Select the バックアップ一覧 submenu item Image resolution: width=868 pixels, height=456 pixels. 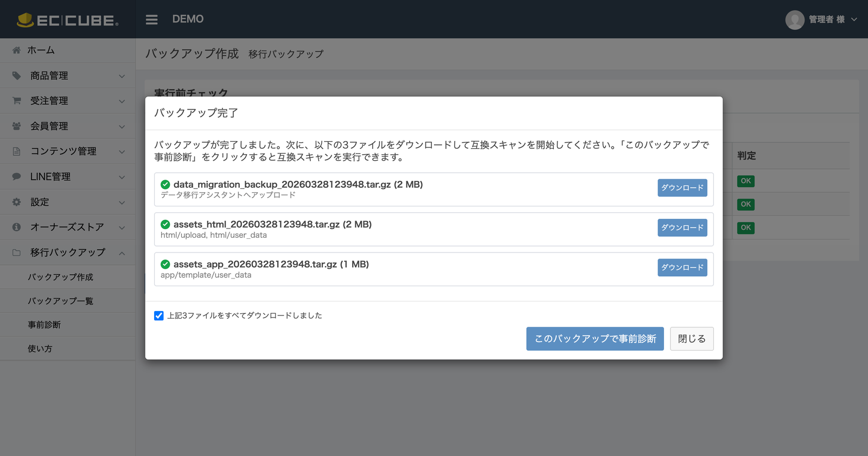(67, 301)
